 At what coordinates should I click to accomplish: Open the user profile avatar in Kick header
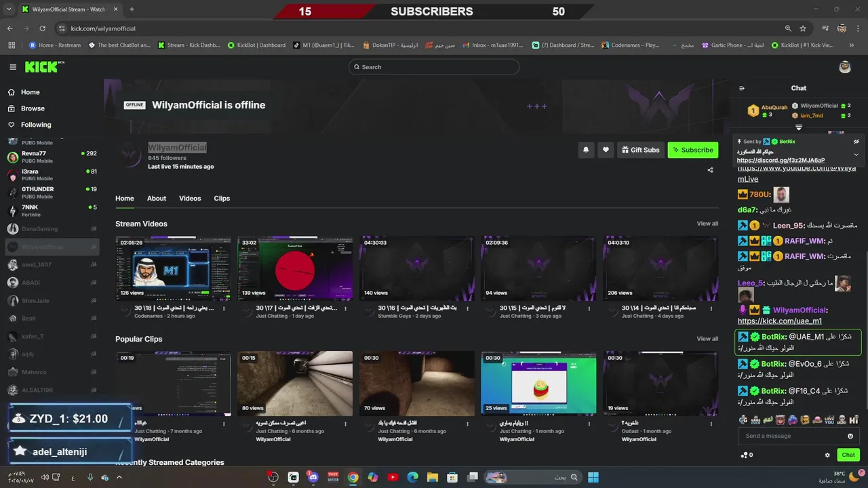point(845,66)
